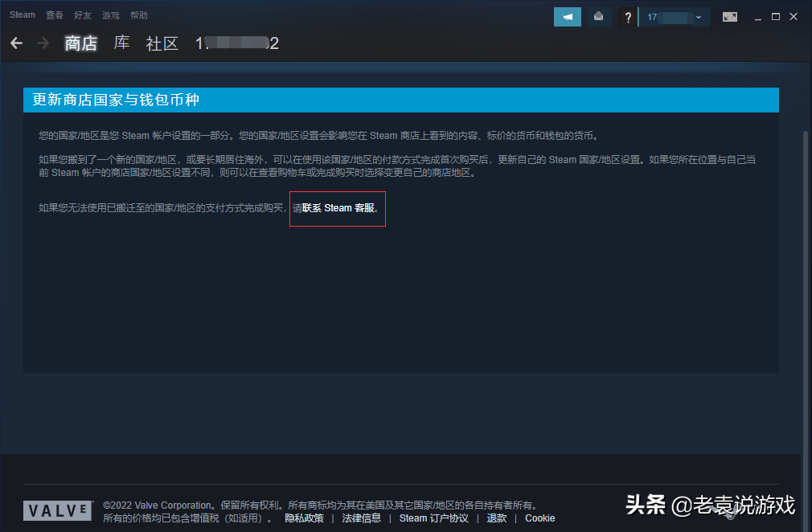Open the announcements megaphone icon
The width and height of the screenshot is (812, 532).
click(567, 16)
